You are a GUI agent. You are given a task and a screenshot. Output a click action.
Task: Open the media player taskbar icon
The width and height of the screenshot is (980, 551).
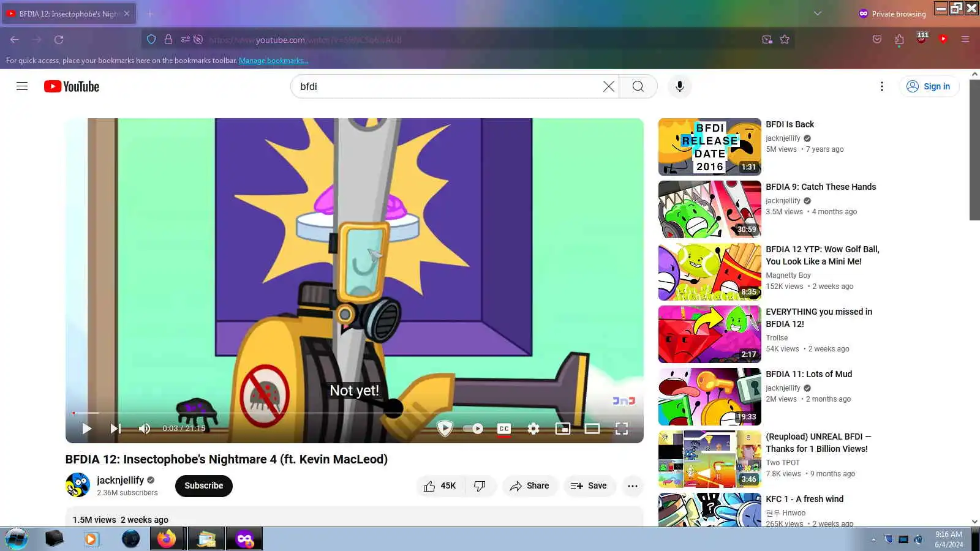pos(91,539)
